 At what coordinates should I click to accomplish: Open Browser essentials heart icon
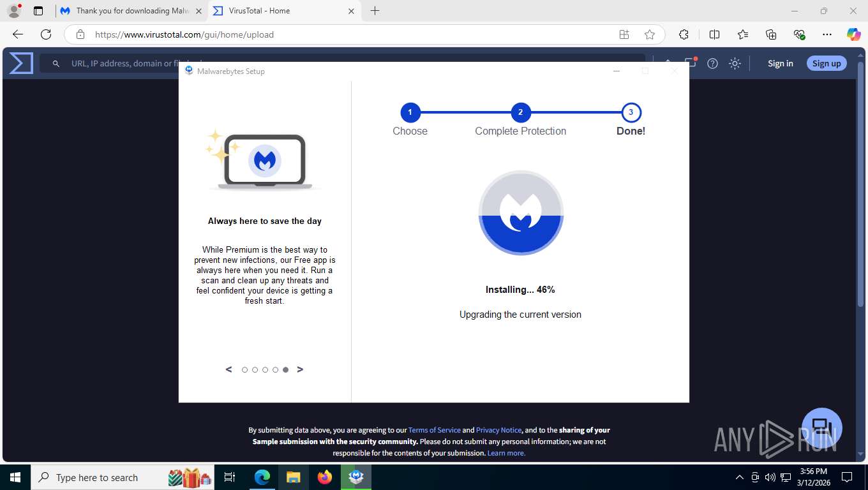click(799, 34)
